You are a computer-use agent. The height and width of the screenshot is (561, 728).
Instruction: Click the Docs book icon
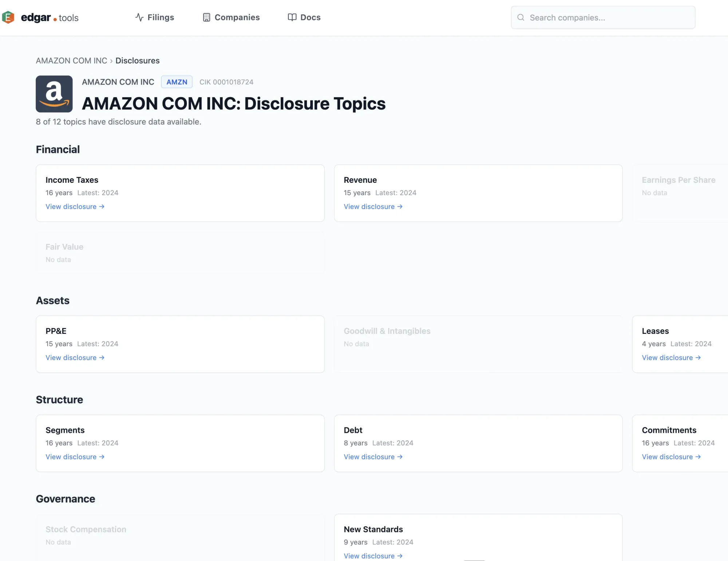tap(292, 17)
